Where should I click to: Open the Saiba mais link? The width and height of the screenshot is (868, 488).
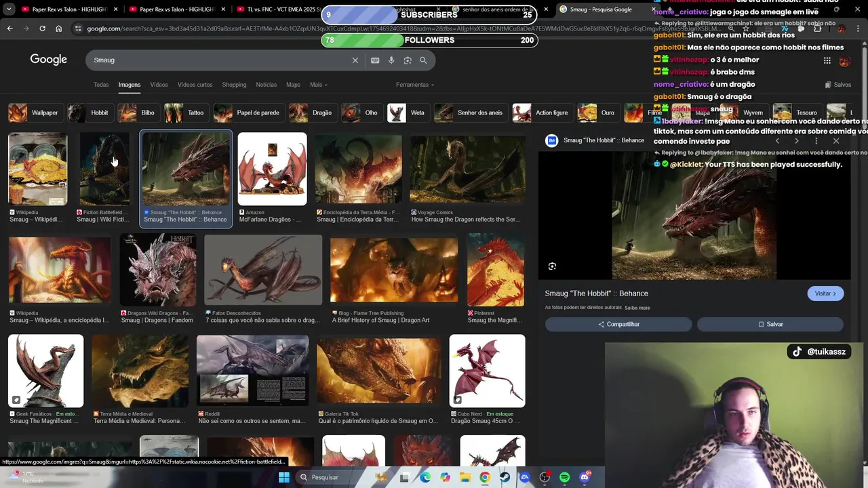(637, 308)
